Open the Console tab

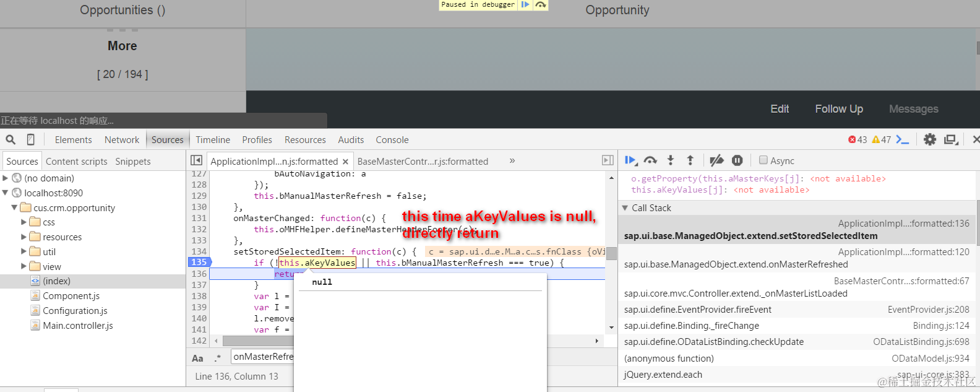[x=392, y=140]
